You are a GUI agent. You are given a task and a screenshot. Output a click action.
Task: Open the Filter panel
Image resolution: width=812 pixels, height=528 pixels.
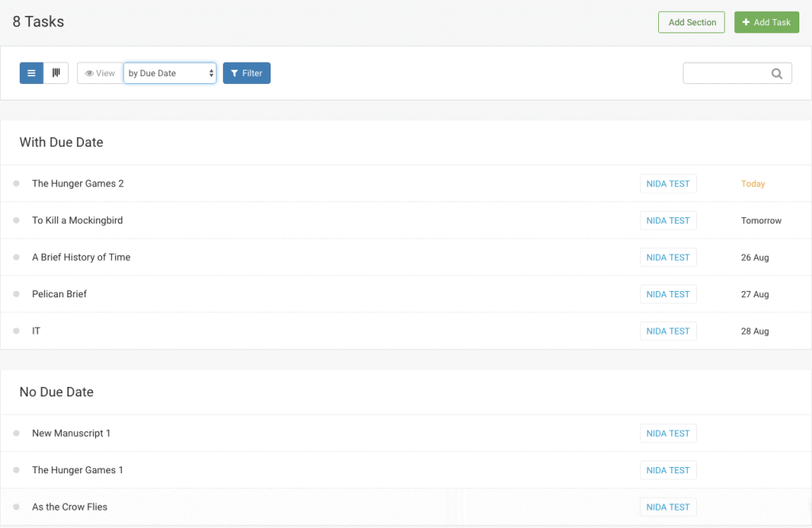pos(247,73)
